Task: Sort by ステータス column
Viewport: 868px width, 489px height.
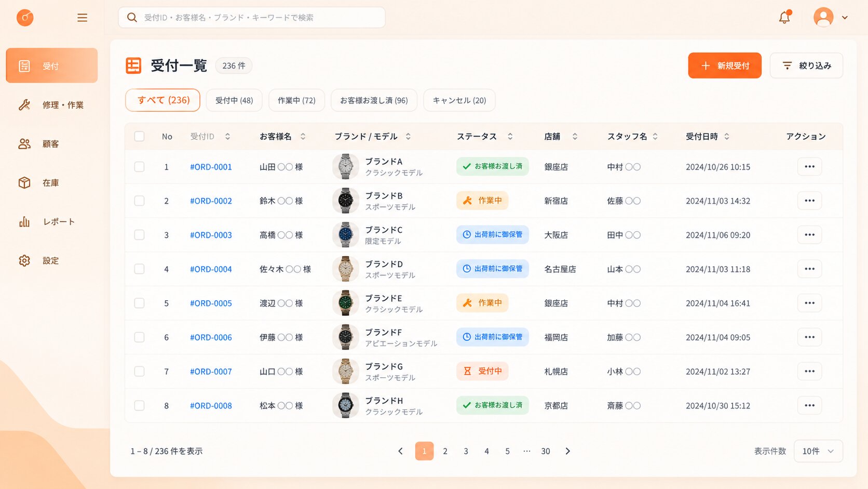Action: point(510,136)
